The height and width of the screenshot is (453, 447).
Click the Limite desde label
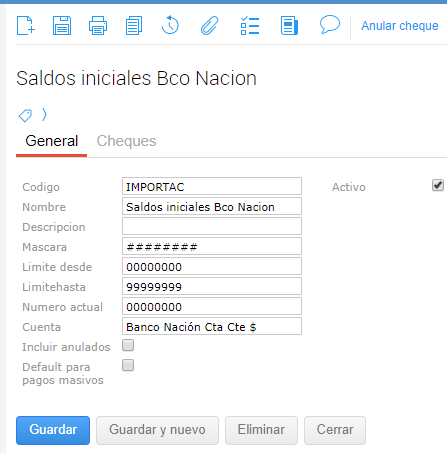[57, 267]
